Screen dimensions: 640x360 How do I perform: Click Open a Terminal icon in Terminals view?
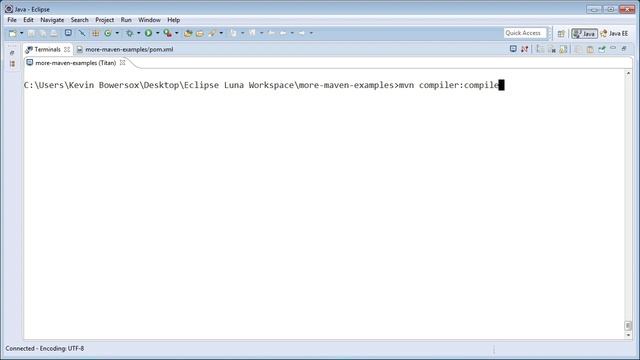pos(513,49)
